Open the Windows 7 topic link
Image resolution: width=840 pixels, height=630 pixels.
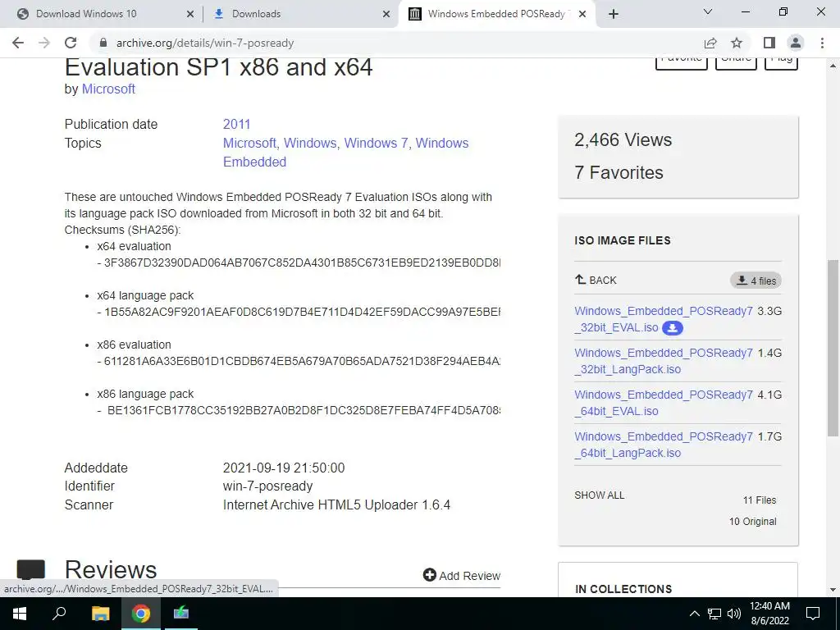pos(376,143)
